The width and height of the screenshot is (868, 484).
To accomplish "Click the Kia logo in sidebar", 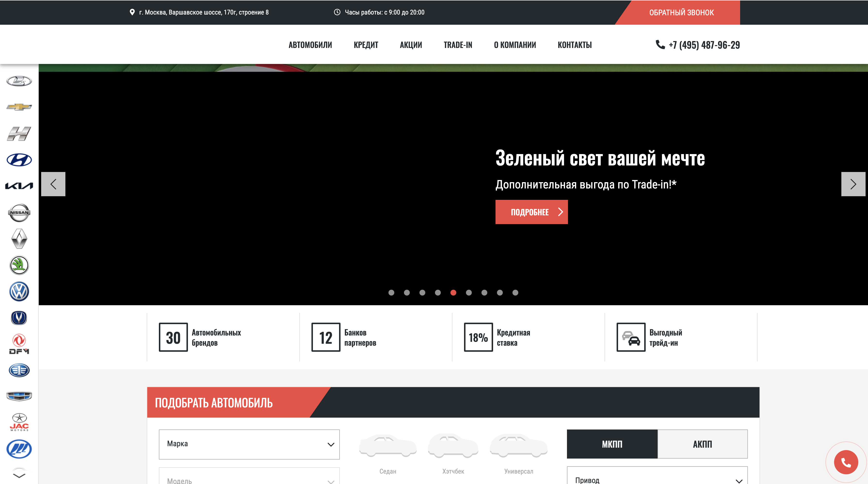I will 19,186.
